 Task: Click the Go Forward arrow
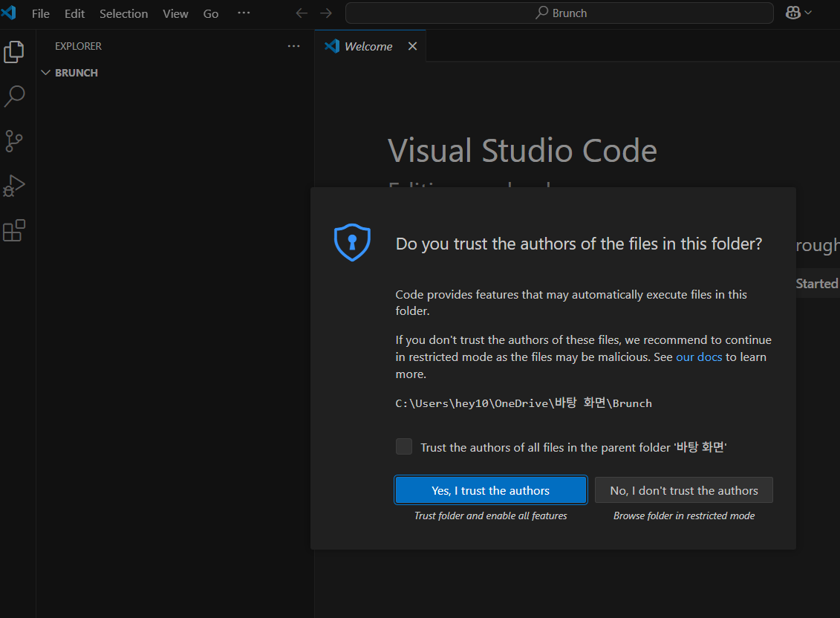pos(326,13)
